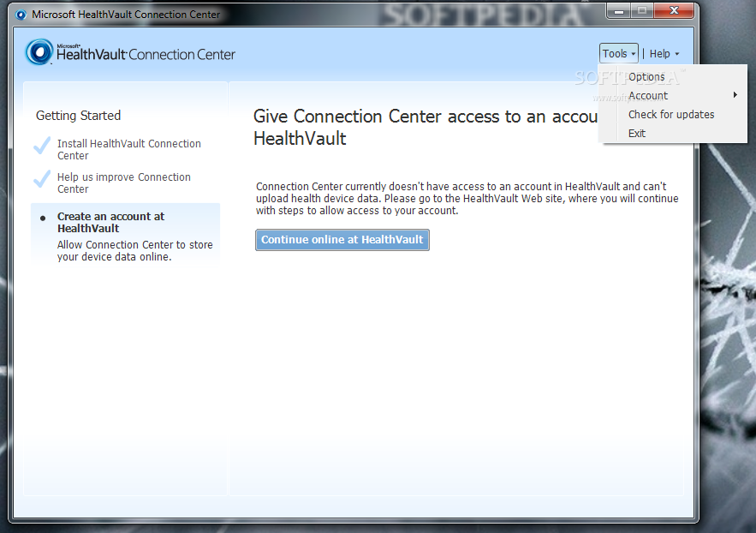Click paragraph about uploading health device data
The image size is (756, 533).
coord(467,198)
